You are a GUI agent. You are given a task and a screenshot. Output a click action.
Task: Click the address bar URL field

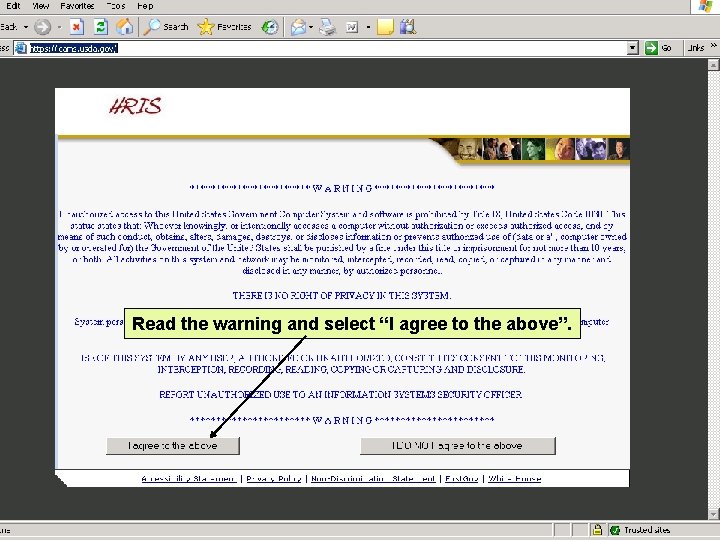coord(327,48)
